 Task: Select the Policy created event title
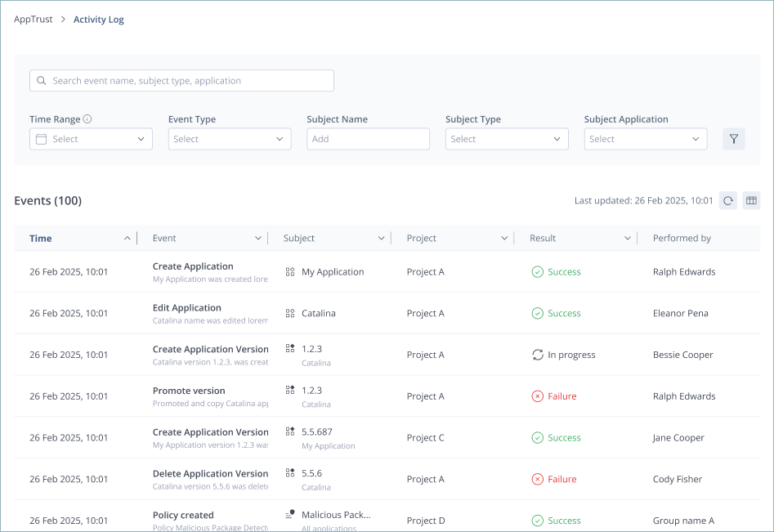click(183, 515)
